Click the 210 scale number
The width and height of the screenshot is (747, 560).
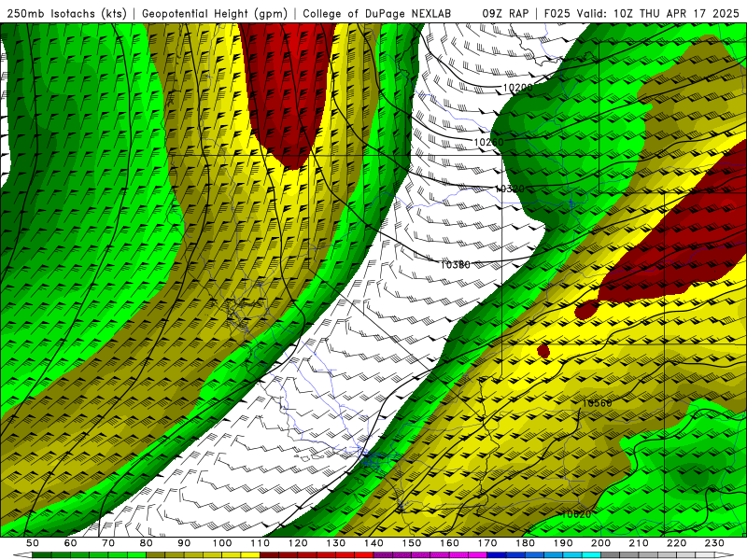click(x=640, y=543)
